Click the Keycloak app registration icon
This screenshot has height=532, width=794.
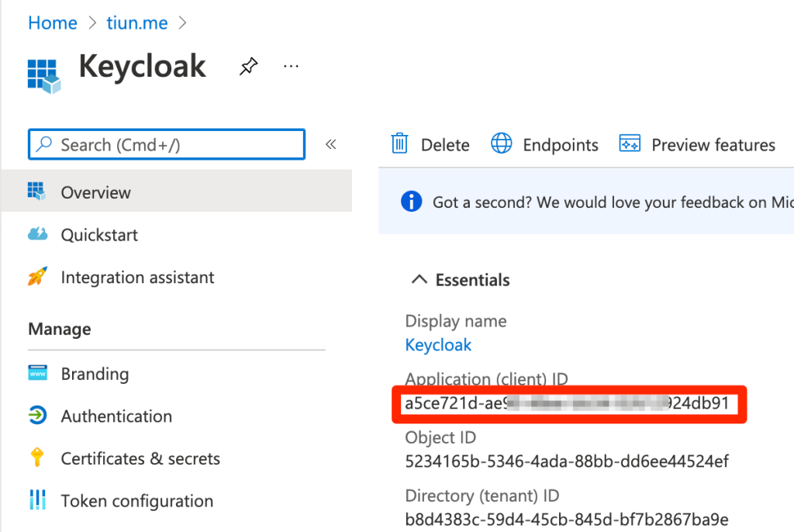44,76
